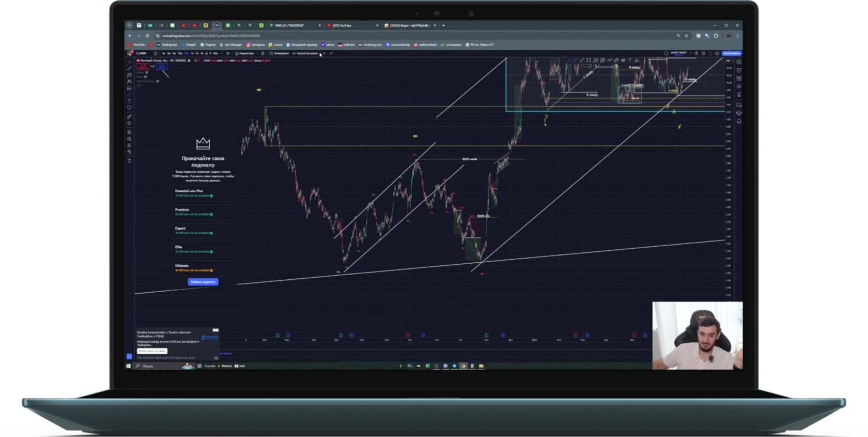Toggle the drawing lock icon in sidebar
This screenshot has width=868, height=437.
point(129,145)
